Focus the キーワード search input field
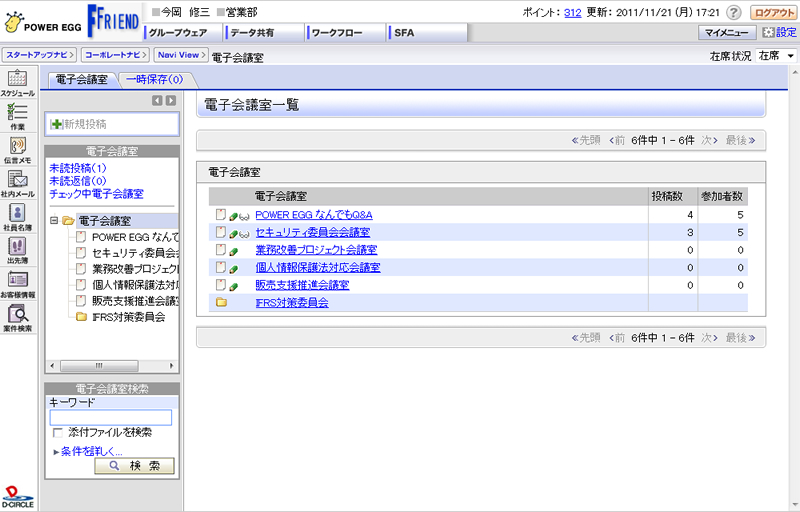The height and width of the screenshot is (512, 800). pyautogui.click(x=111, y=418)
